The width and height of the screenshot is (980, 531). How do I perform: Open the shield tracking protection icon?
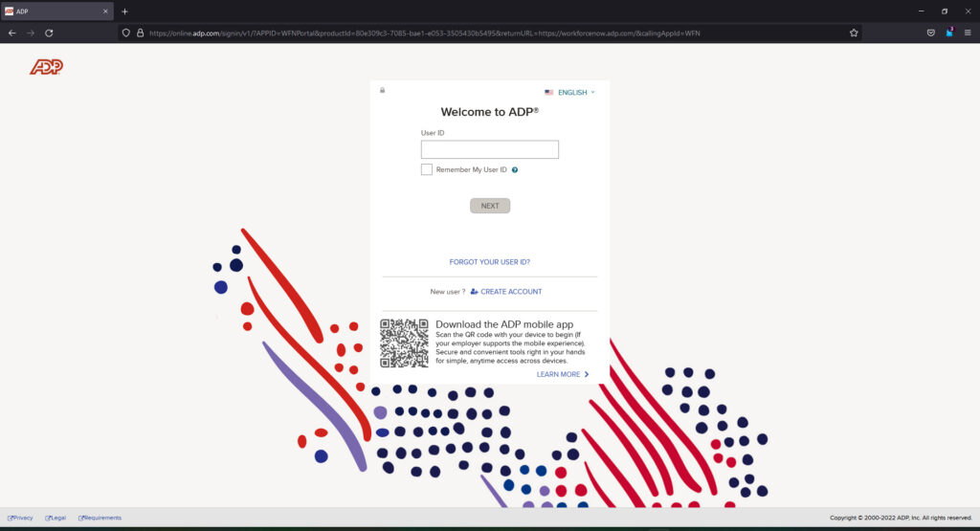126,33
